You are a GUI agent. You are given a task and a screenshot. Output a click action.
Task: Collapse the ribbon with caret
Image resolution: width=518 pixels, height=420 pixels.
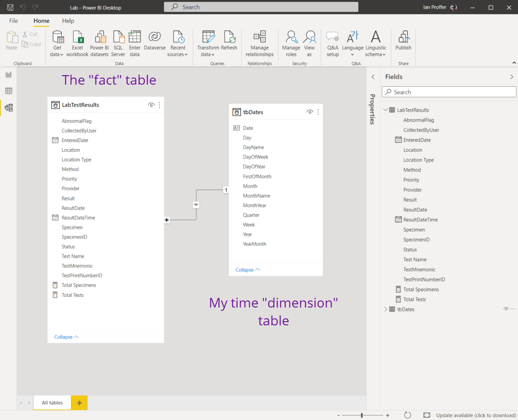tap(514, 63)
